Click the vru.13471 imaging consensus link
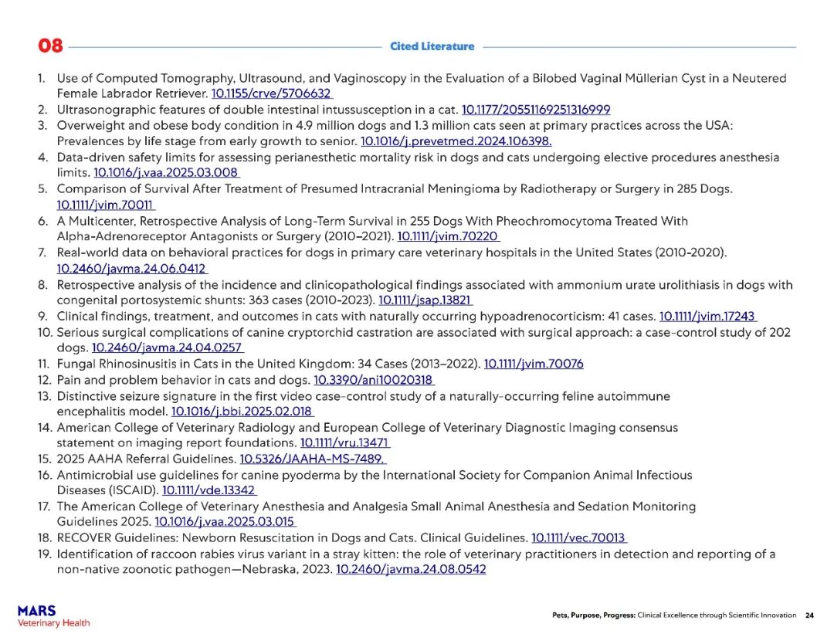This screenshot has height=644, width=834. (x=344, y=443)
